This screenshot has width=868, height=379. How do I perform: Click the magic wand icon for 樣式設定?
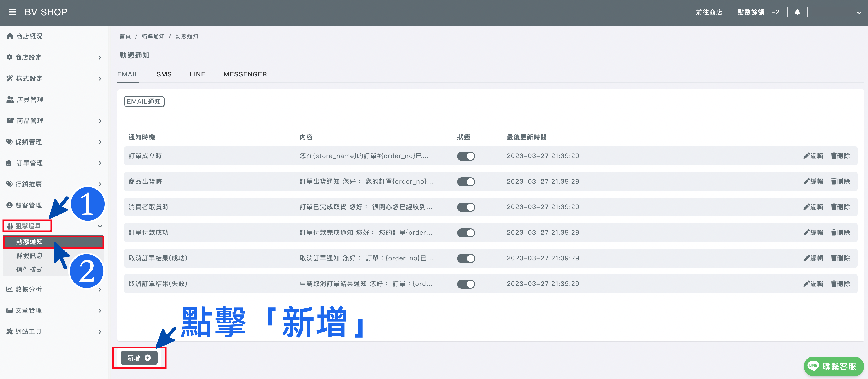point(10,78)
